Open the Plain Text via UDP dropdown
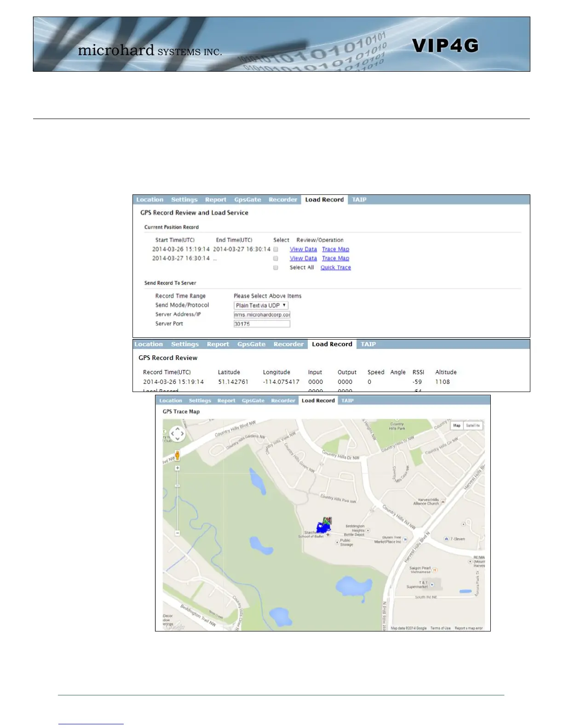This screenshot has height=728, width=563. tap(261, 306)
